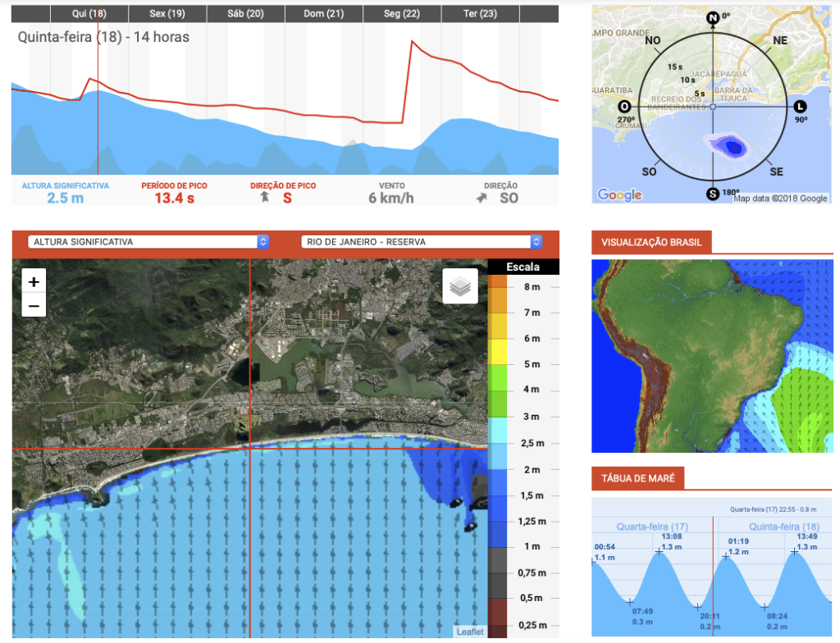Open the Rio de Janeiro - Reserva dropdown
Viewport: 840px width, 643px height.
[x=422, y=242]
